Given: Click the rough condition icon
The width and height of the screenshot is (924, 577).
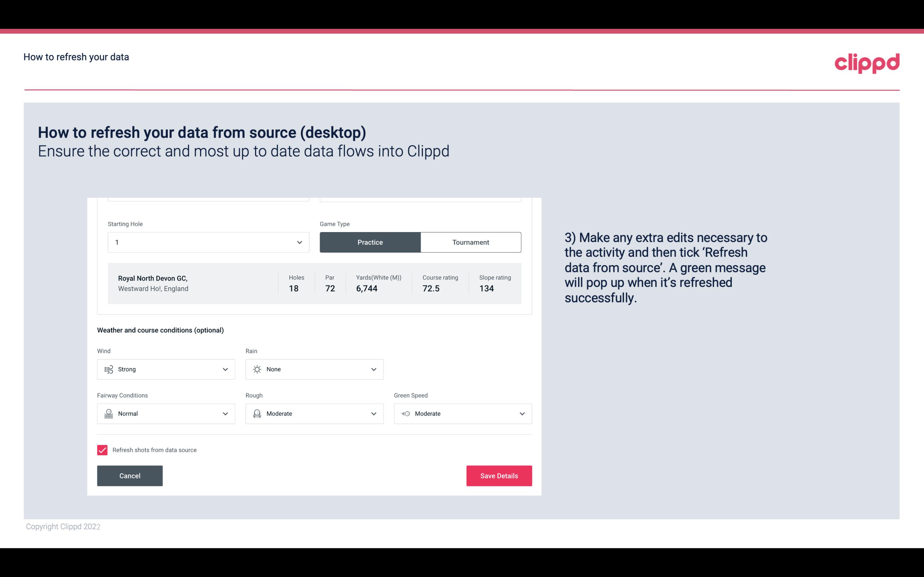Looking at the screenshot, I should (x=257, y=414).
